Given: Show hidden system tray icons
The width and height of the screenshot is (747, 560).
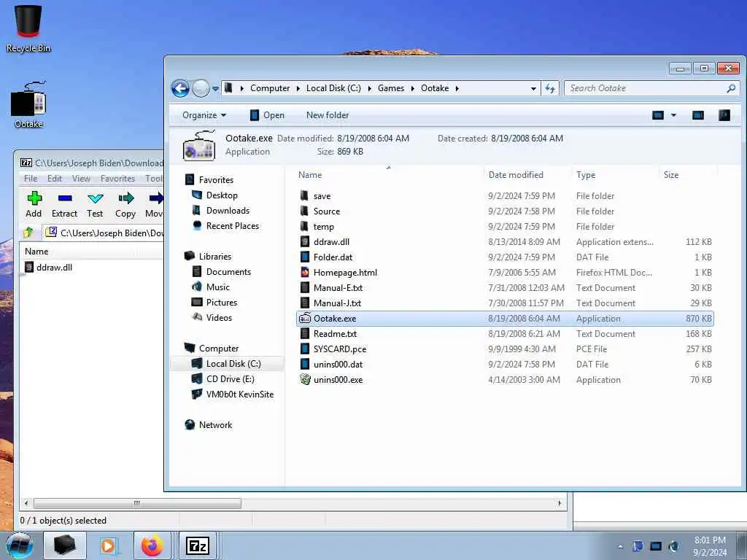Looking at the screenshot, I should 620,546.
